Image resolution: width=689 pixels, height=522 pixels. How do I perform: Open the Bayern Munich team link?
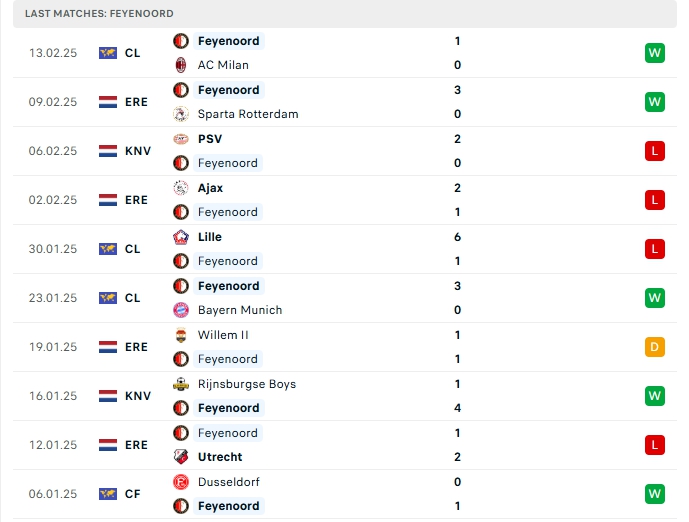click(x=240, y=310)
